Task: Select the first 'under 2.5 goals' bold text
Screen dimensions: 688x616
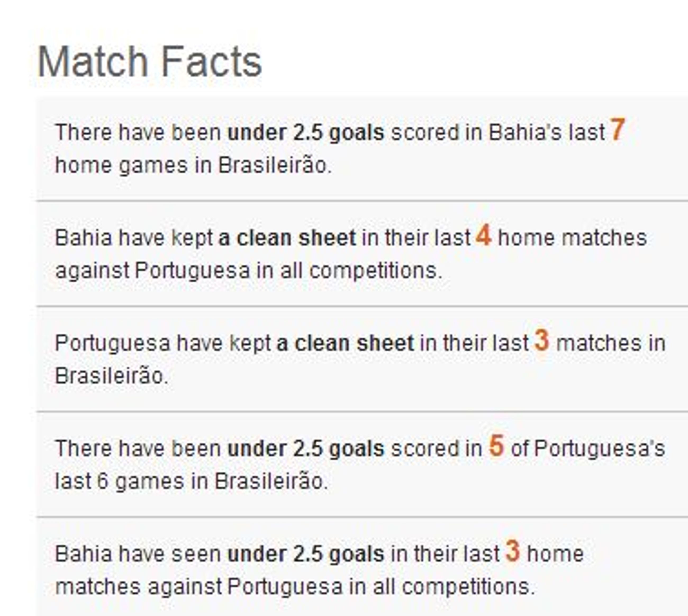Action: pyautogui.click(x=306, y=133)
